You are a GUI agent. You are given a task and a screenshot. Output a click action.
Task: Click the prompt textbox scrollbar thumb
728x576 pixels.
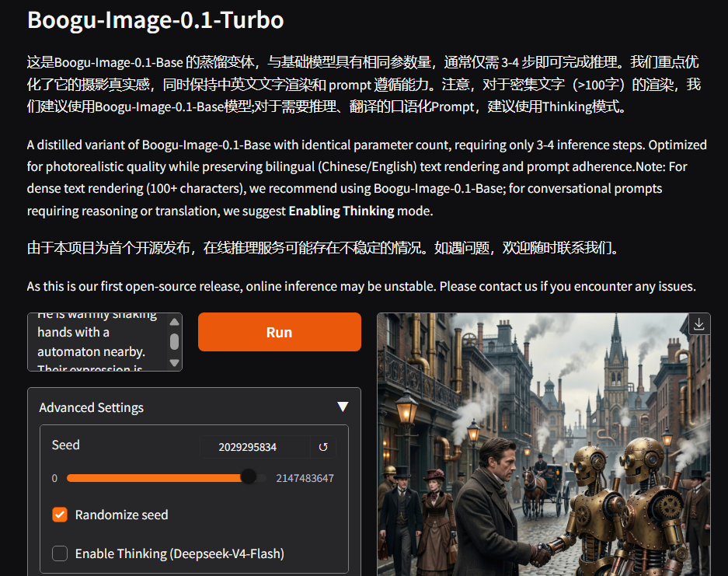click(x=174, y=341)
